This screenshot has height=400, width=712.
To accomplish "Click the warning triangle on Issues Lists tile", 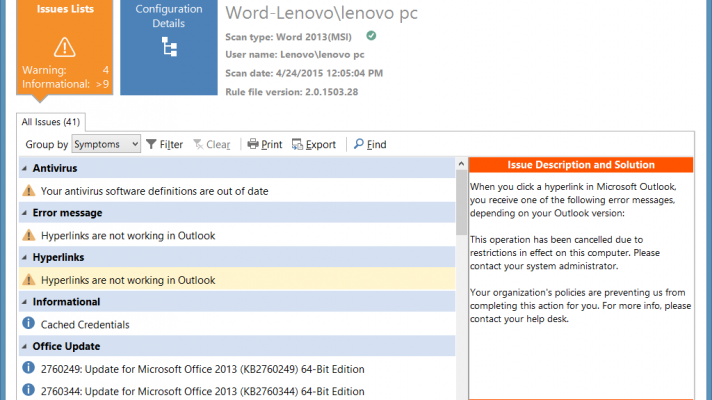I will pyautogui.click(x=65, y=46).
